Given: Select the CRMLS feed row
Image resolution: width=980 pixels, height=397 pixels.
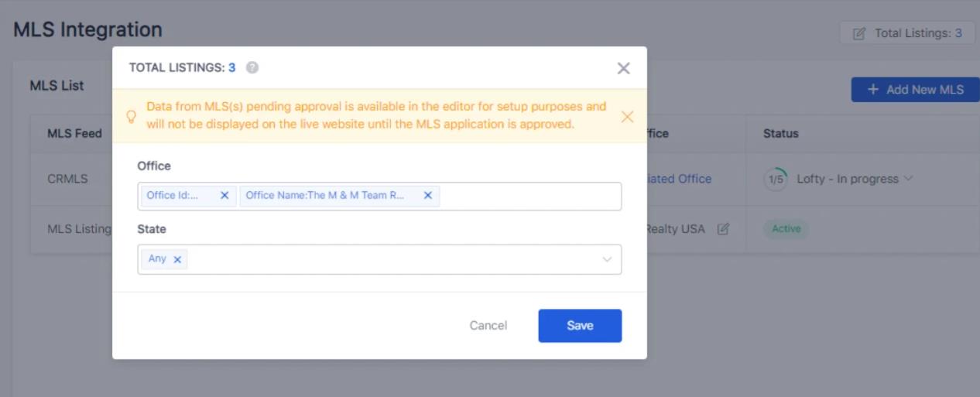Looking at the screenshot, I should coord(68,179).
